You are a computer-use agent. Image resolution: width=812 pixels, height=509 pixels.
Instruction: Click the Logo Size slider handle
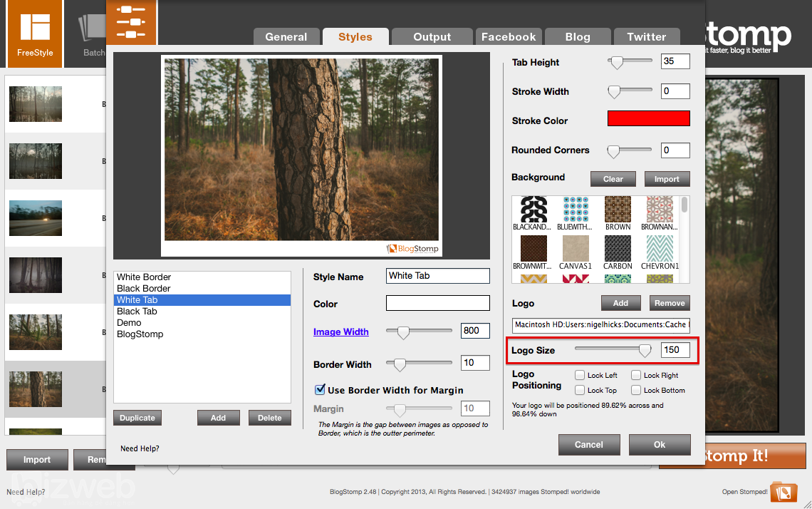645,350
